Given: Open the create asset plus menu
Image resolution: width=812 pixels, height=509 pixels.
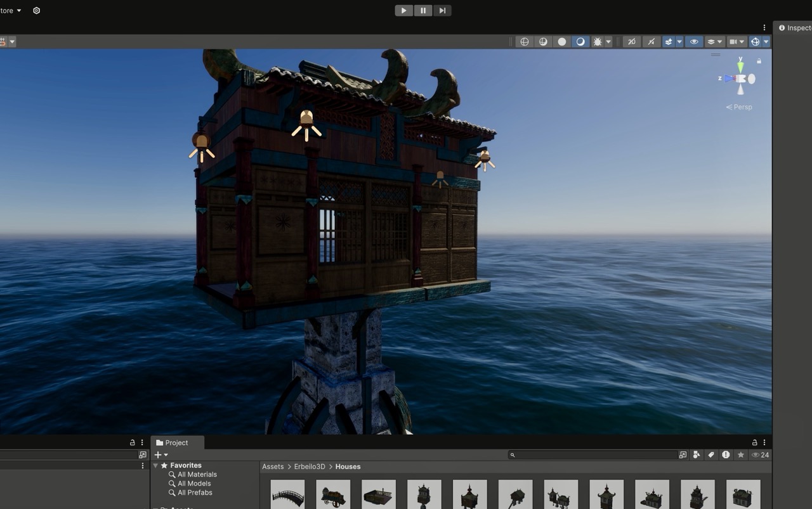Looking at the screenshot, I should pyautogui.click(x=161, y=454).
